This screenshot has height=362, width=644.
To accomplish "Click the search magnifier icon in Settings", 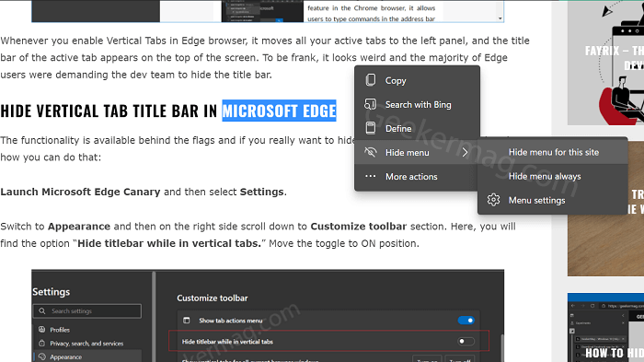I will point(42,311).
